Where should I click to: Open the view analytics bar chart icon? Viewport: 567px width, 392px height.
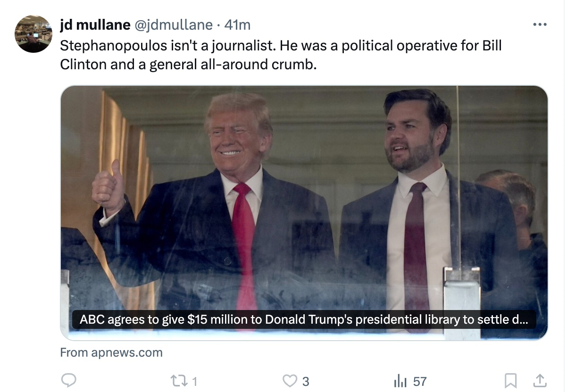[x=400, y=381]
